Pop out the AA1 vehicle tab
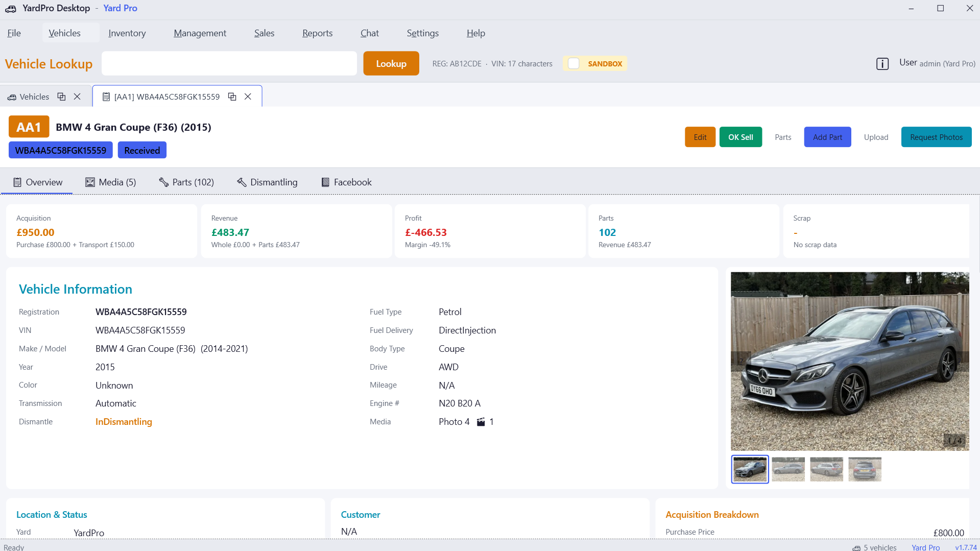 pos(232,97)
